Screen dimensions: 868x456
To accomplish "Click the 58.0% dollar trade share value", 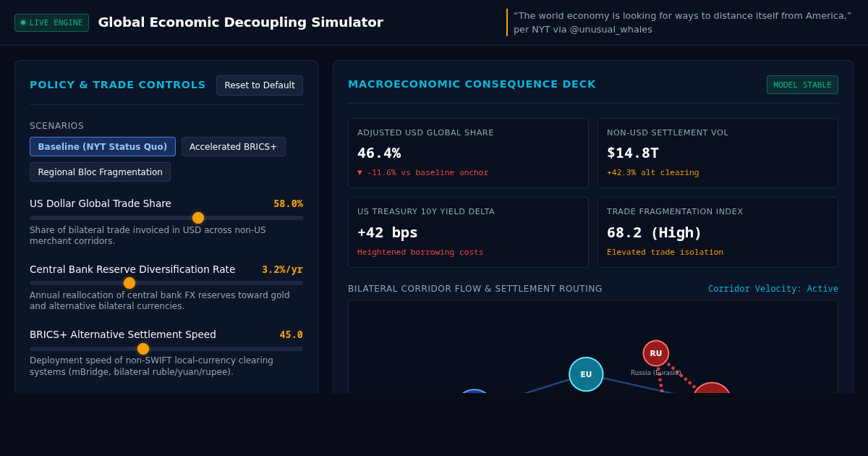I will click(x=288, y=204).
